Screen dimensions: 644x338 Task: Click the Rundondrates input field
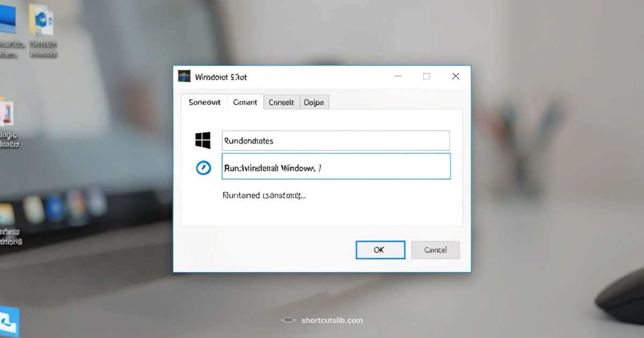335,141
